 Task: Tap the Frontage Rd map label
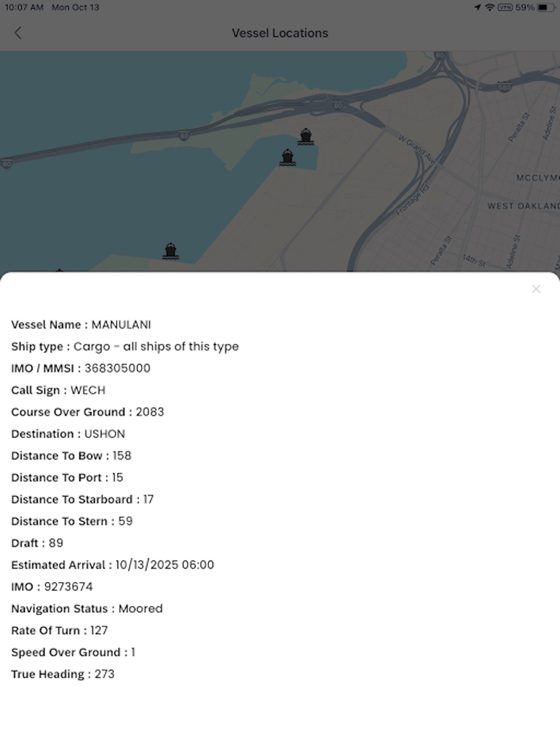click(x=413, y=201)
